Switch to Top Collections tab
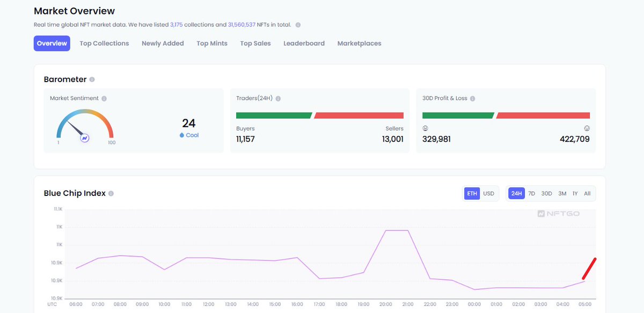The width and height of the screenshot is (644, 313). pos(104,43)
